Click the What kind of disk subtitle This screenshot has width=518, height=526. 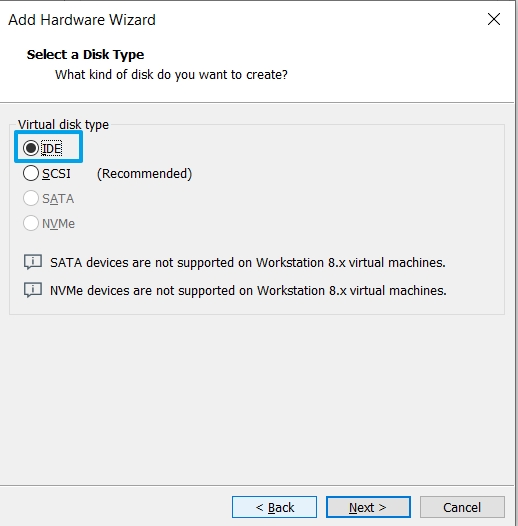coord(171,74)
